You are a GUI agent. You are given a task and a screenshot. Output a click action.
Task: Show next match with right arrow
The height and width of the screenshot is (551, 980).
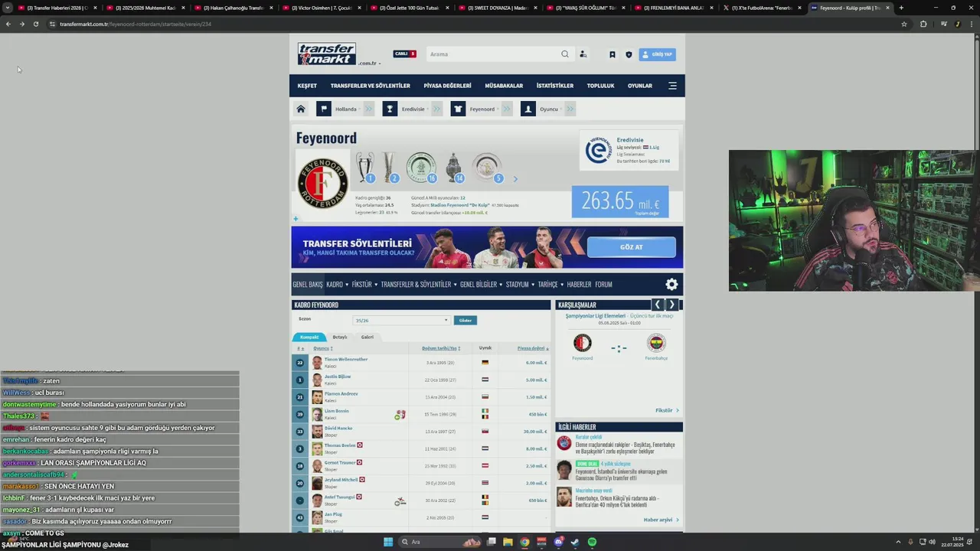671,305
